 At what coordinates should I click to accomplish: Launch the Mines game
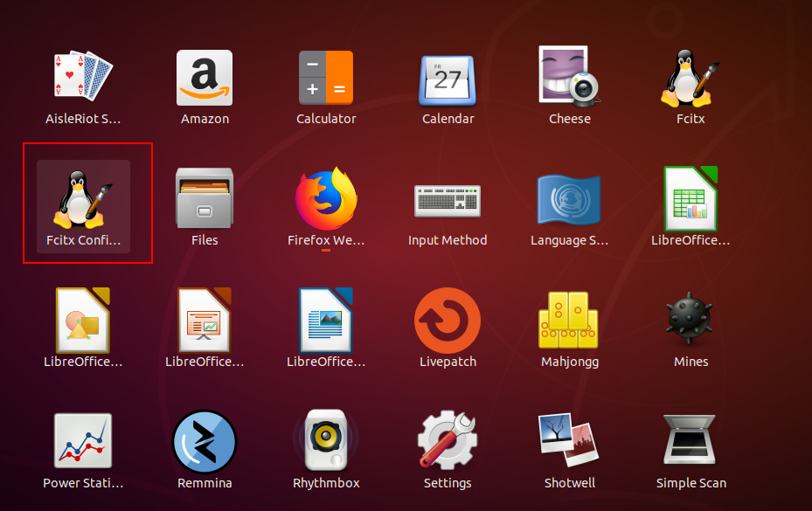691,321
